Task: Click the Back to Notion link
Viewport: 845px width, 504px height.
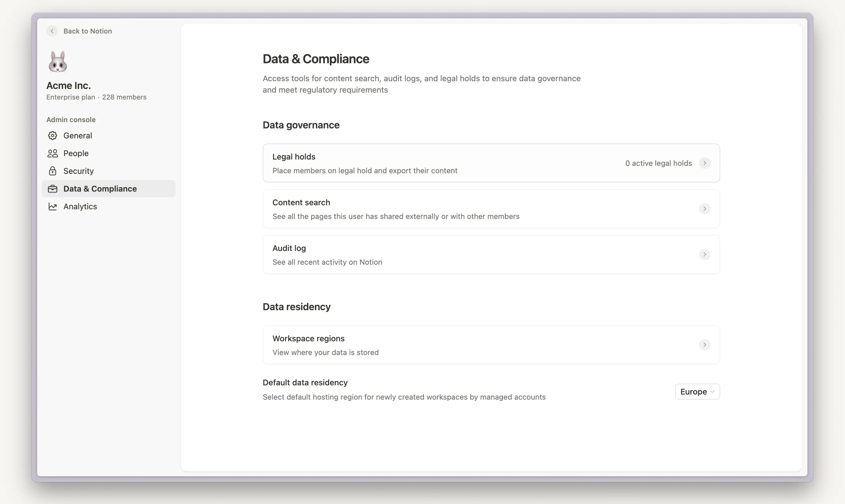Action: tap(88, 31)
